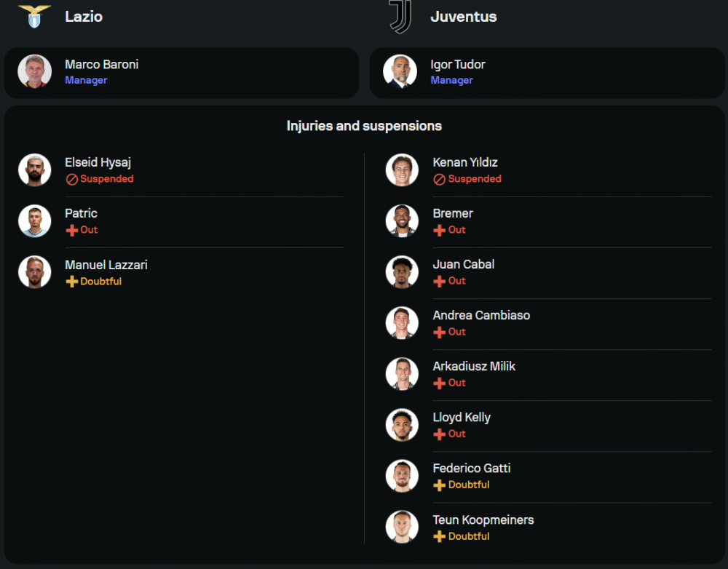Open Andrea Cambiaso's player page
The height and width of the screenshot is (569, 728).
[x=481, y=316]
